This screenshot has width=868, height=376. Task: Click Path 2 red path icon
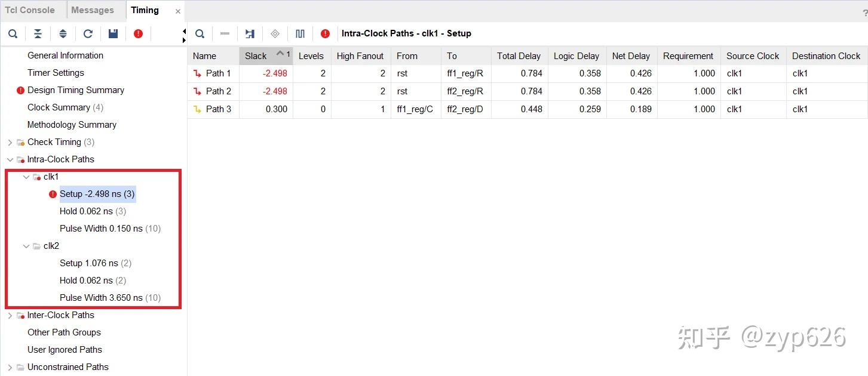198,91
